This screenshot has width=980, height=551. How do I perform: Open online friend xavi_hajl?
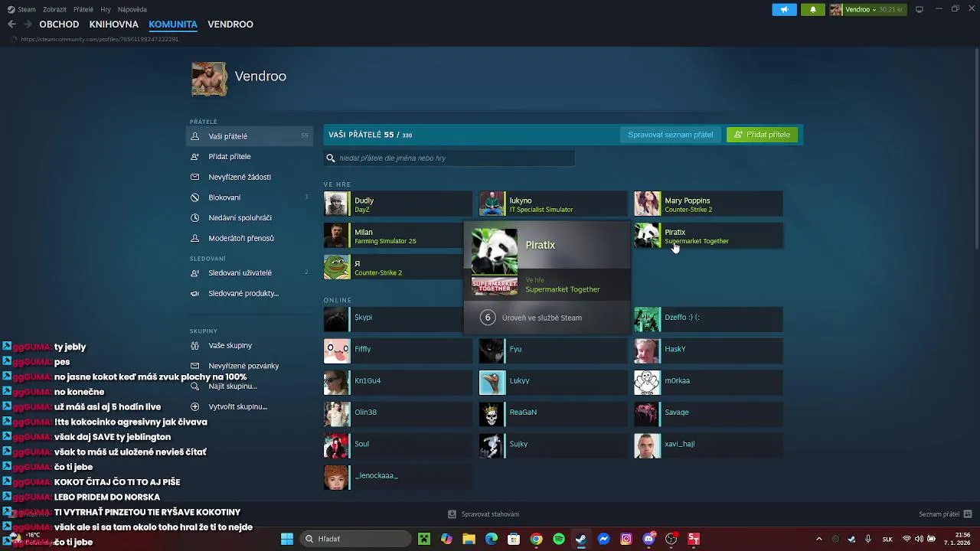point(708,446)
